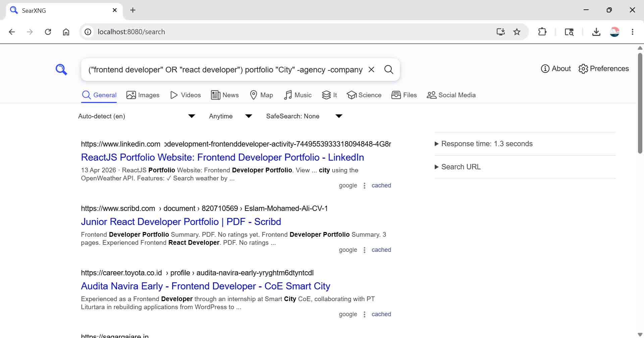This screenshot has height=338, width=644.
Task: Click the scribd.com result URL
Action: [204, 209]
